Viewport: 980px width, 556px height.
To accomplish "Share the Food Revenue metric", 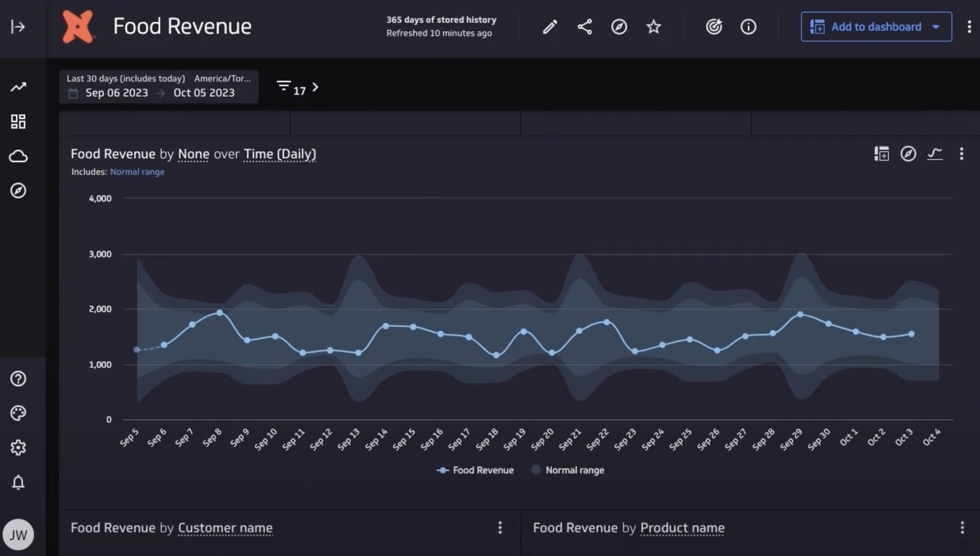I will [x=585, y=27].
